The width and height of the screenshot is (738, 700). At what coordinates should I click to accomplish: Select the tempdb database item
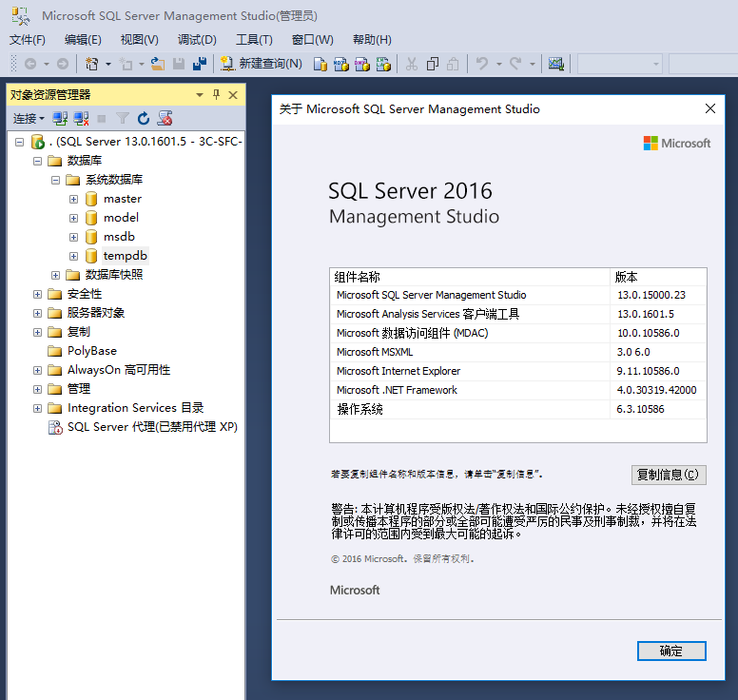coord(126,256)
